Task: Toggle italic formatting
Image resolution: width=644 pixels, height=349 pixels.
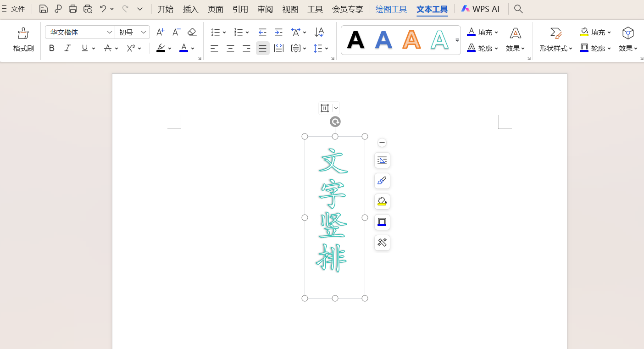Action: 67,48
